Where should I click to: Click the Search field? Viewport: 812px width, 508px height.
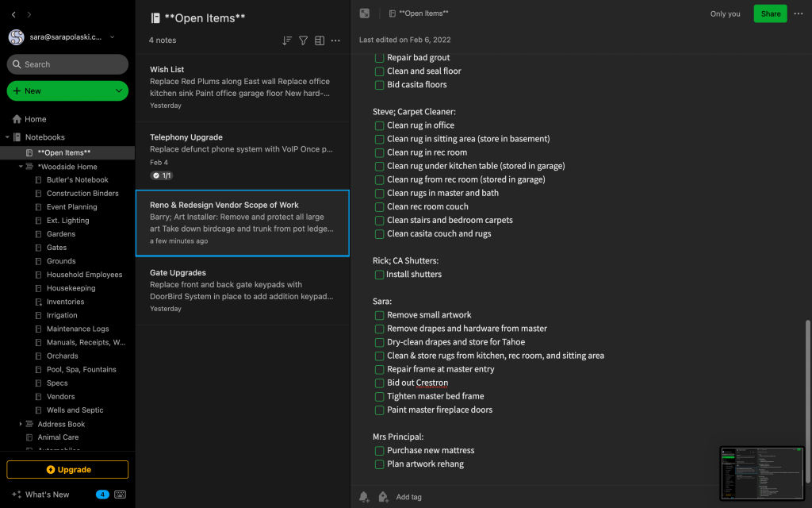(67, 64)
